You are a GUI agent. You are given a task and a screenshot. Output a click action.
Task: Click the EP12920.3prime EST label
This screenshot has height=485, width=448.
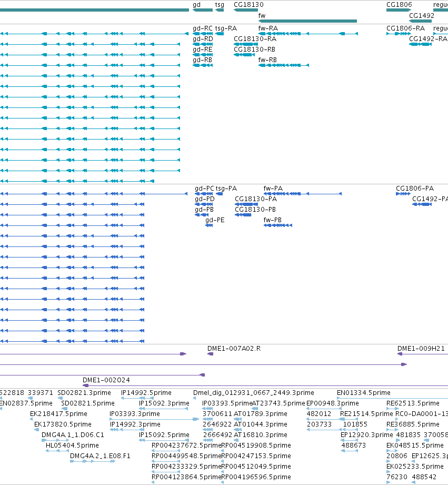click(x=367, y=435)
